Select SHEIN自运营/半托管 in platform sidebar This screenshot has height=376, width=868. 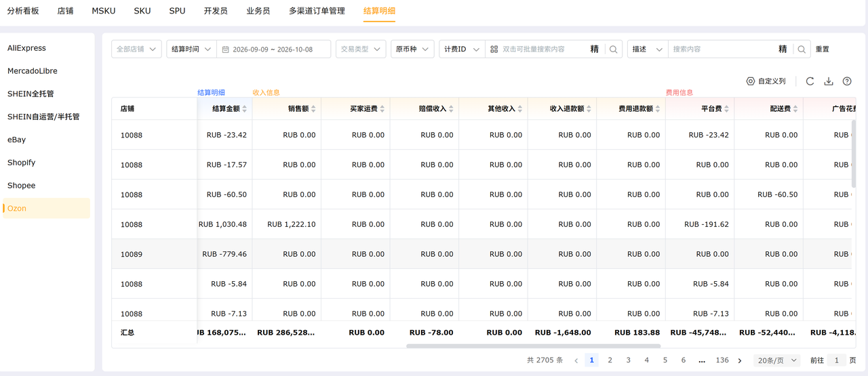point(46,117)
